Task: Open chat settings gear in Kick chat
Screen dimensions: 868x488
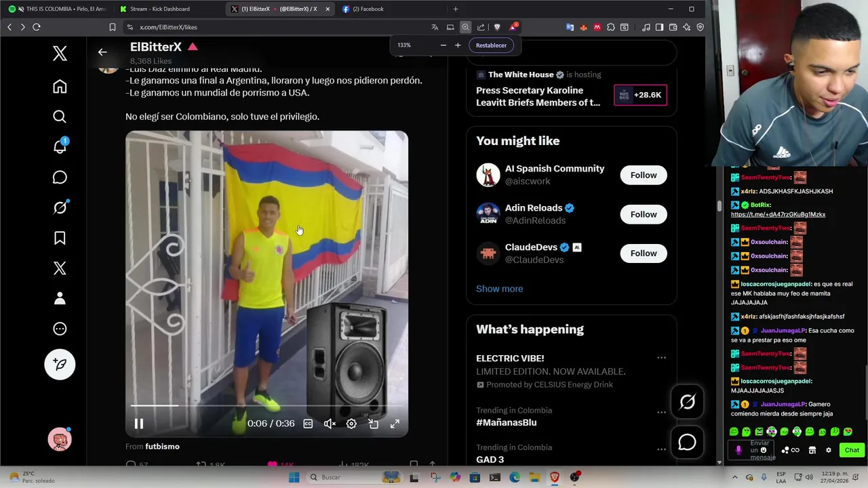Action: pos(828,450)
